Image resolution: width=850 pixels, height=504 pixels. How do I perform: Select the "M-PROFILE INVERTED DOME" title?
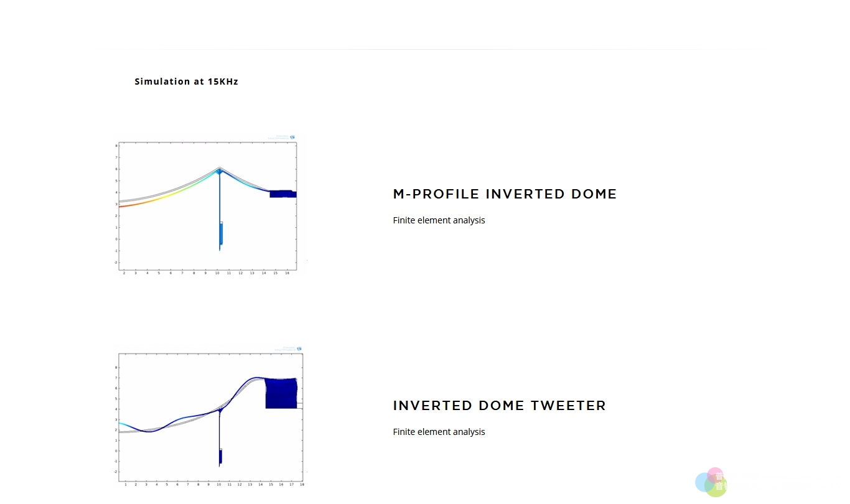[505, 194]
